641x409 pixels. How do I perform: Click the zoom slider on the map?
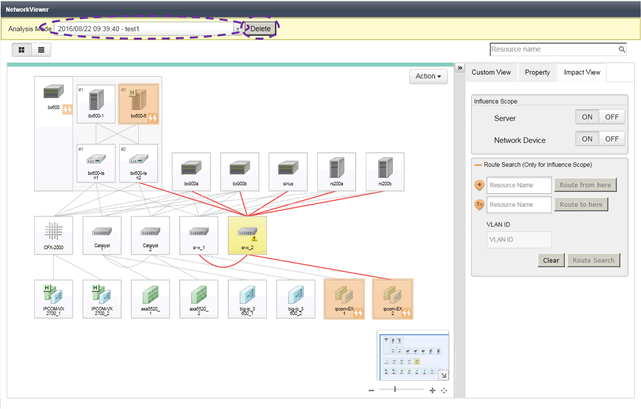coord(395,389)
